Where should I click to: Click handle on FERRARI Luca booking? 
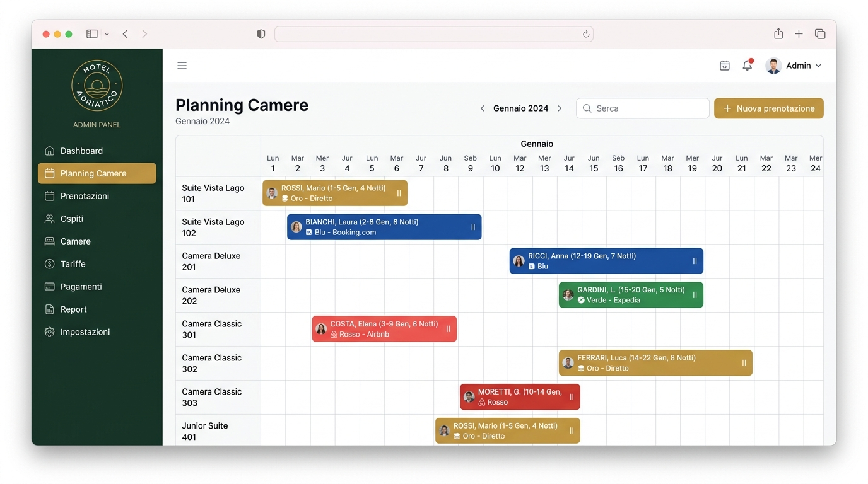[x=744, y=363]
